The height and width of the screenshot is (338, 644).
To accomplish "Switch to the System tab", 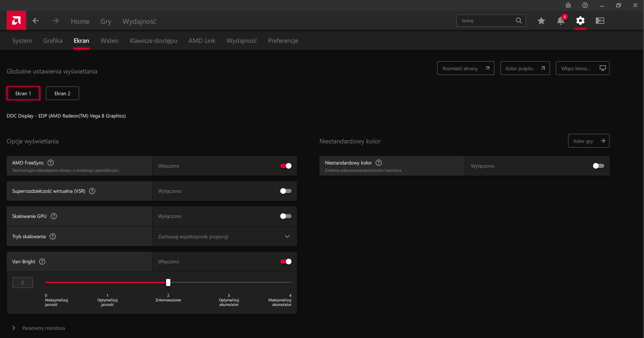I will click(x=22, y=41).
